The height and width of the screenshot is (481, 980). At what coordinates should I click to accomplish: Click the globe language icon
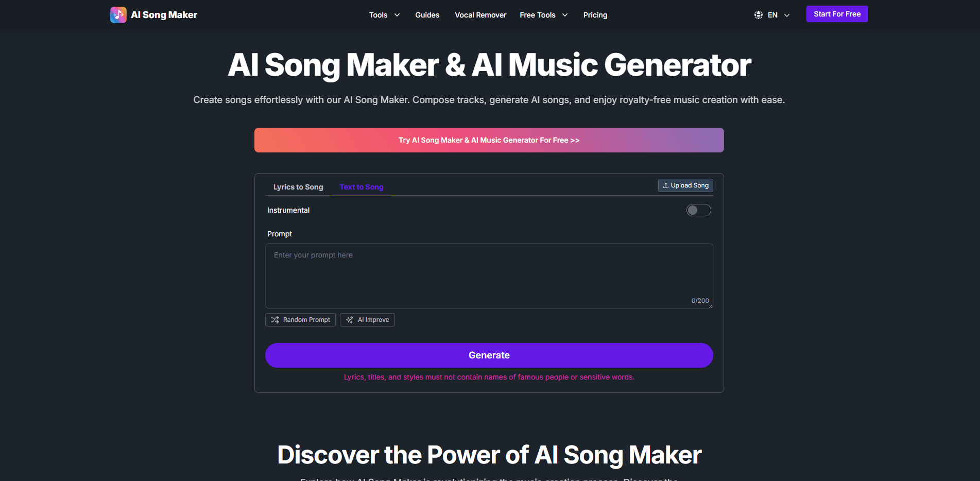pos(759,15)
